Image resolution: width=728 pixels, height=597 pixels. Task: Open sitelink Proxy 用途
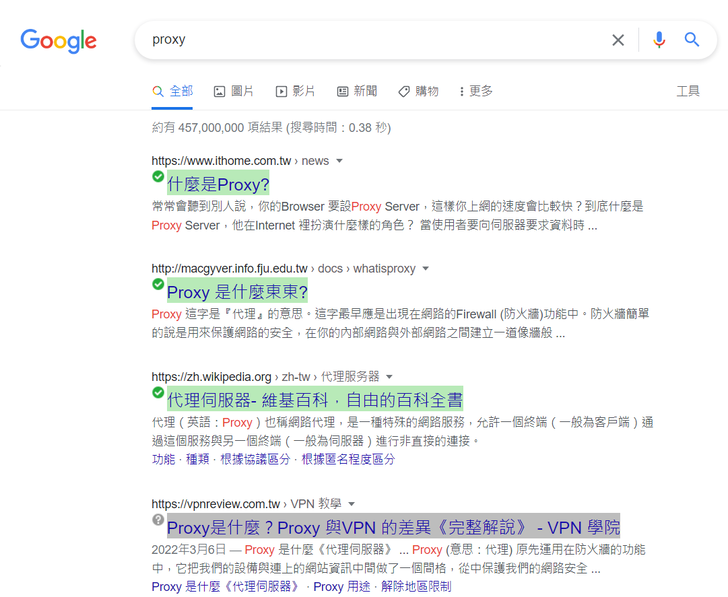coord(342,587)
